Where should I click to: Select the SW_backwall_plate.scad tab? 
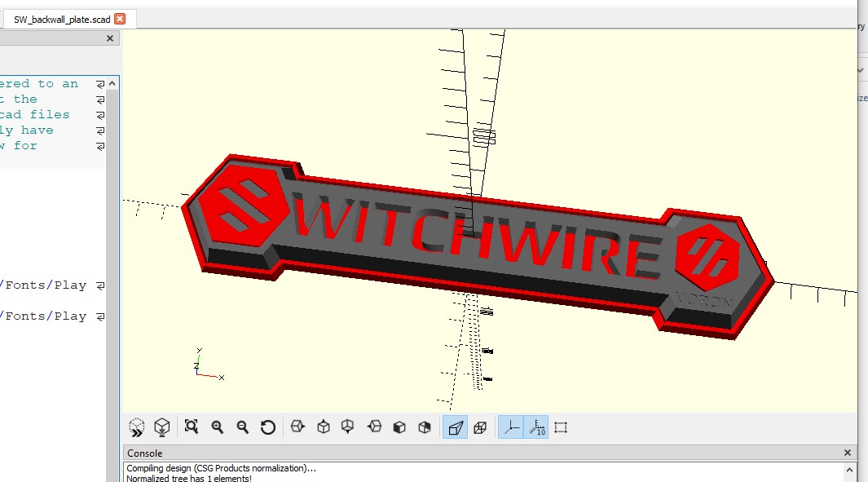pos(61,19)
